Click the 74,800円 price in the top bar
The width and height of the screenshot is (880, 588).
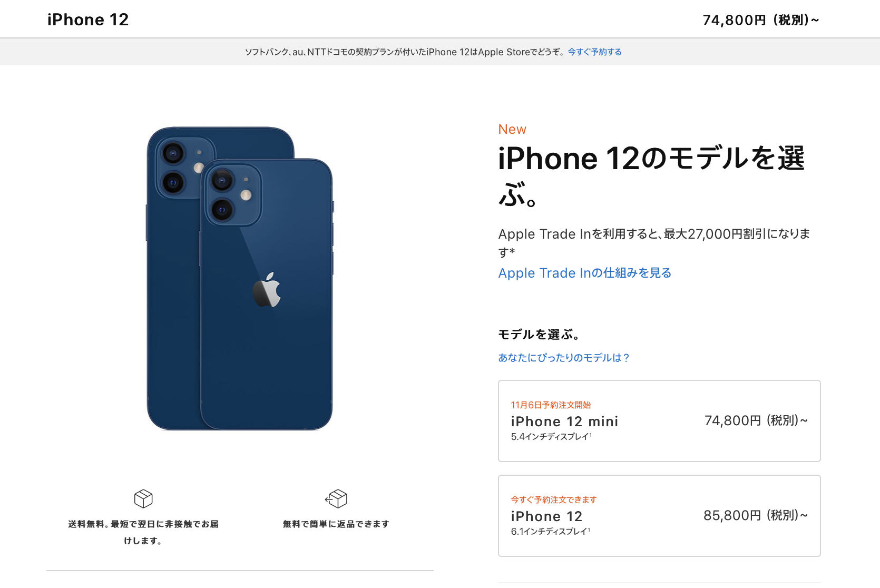click(x=761, y=20)
